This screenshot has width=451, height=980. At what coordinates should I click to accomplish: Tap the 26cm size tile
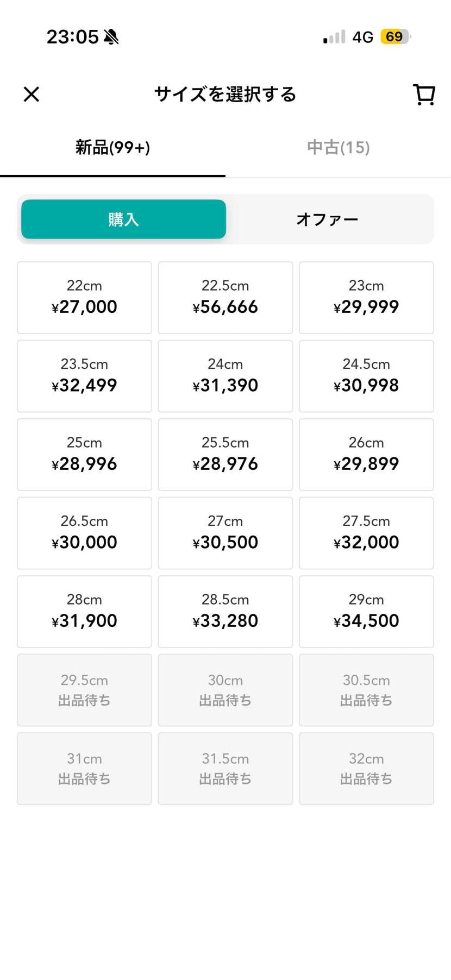pyautogui.click(x=366, y=454)
